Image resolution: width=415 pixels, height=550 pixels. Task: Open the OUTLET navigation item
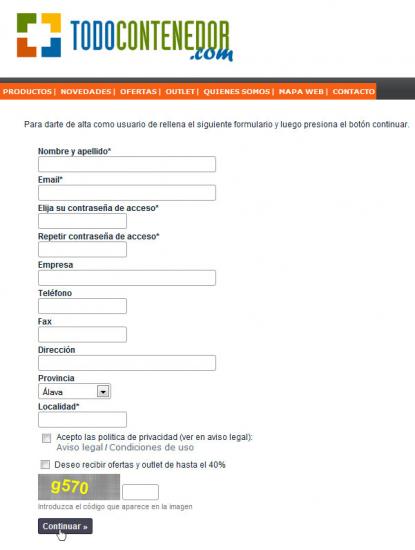tap(180, 92)
